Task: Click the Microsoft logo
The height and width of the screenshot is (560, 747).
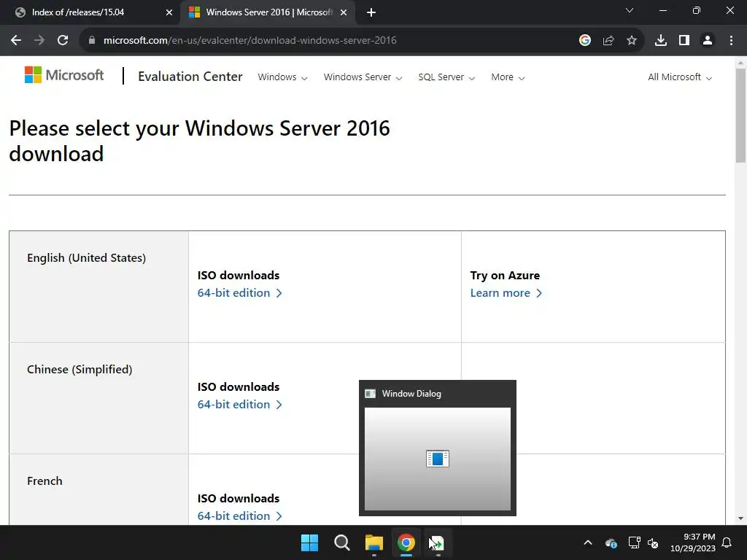Action: click(64, 75)
